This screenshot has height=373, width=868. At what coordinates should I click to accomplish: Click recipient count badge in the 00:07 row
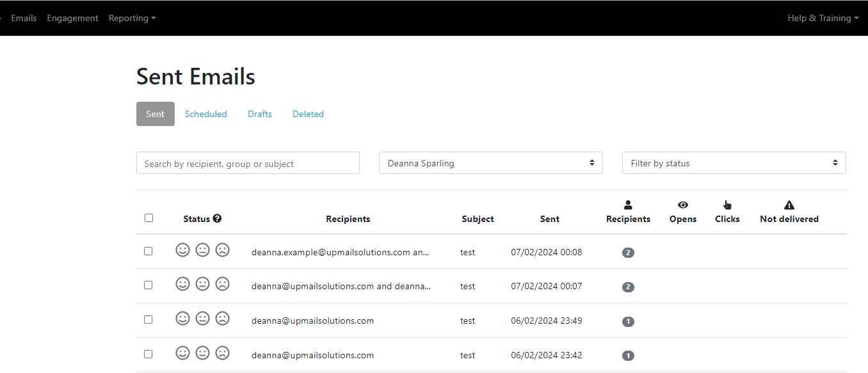(x=628, y=287)
